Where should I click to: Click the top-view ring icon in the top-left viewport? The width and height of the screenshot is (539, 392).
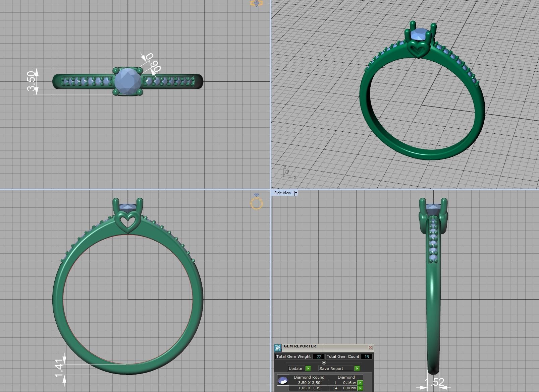(x=257, y=3)
